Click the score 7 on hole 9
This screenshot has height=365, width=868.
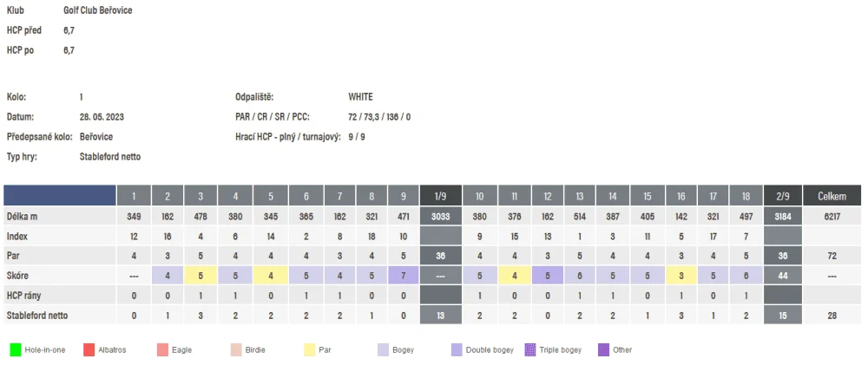[x=403, y=276]
